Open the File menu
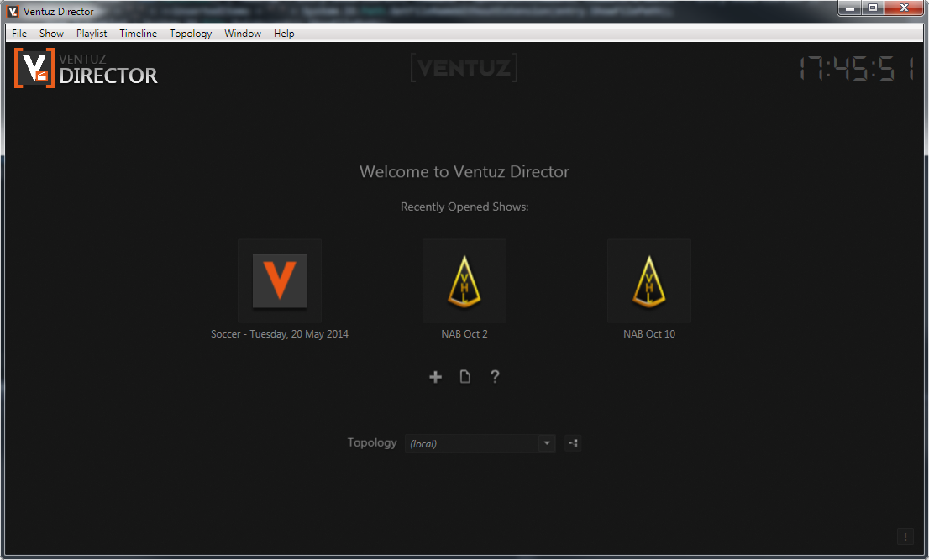The image size is (929, 560). (x=19, y=34)
